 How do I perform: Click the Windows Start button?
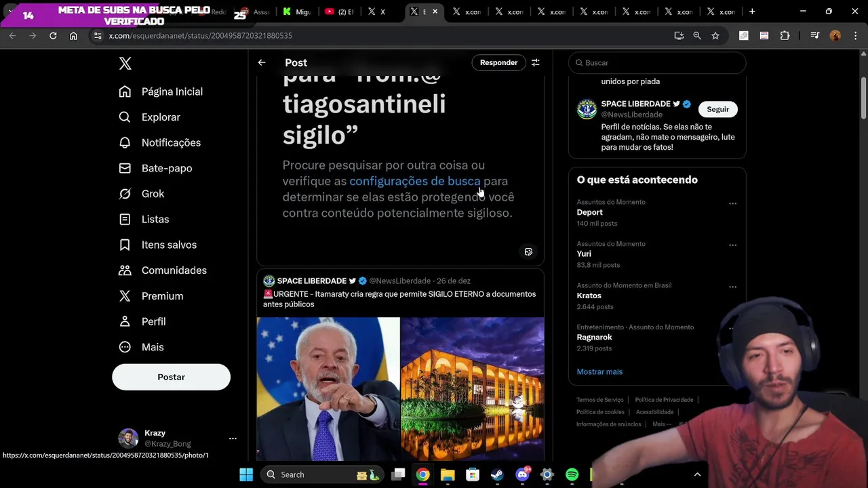246,474
